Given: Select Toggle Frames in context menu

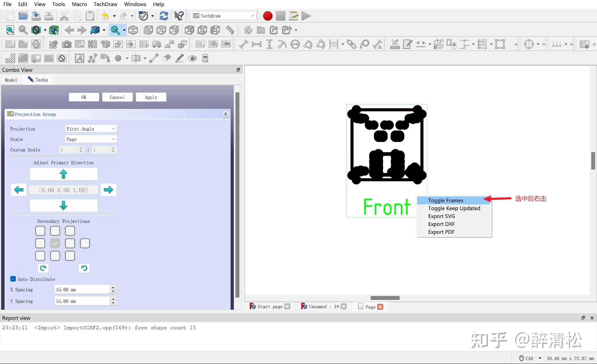Looking at the screenshot, I should (446, 200).
